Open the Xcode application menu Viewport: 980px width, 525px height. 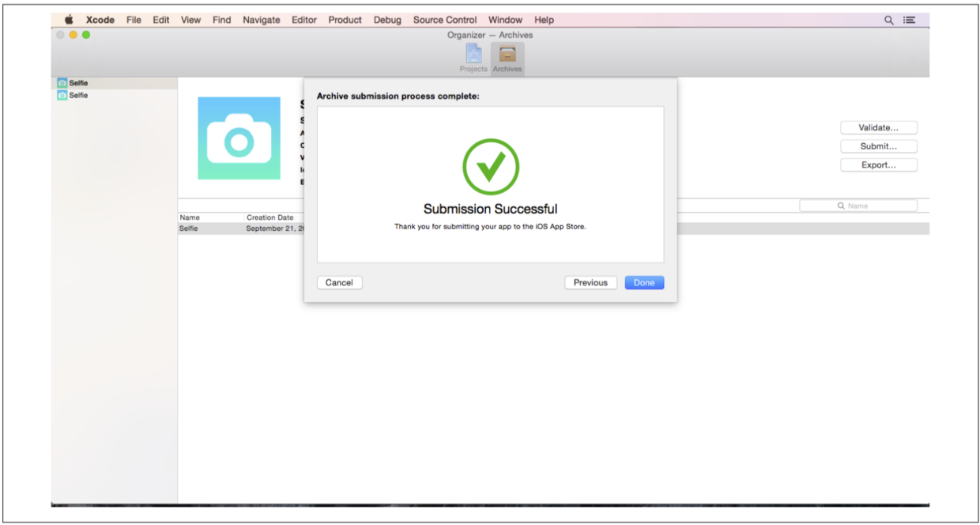tap(100, 20)
